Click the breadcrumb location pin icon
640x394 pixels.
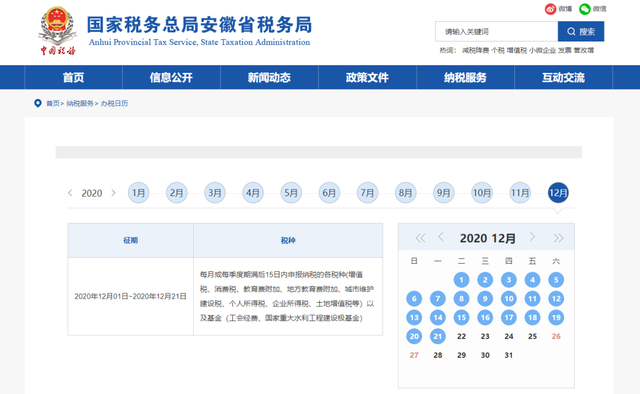[x=38, y=103]
